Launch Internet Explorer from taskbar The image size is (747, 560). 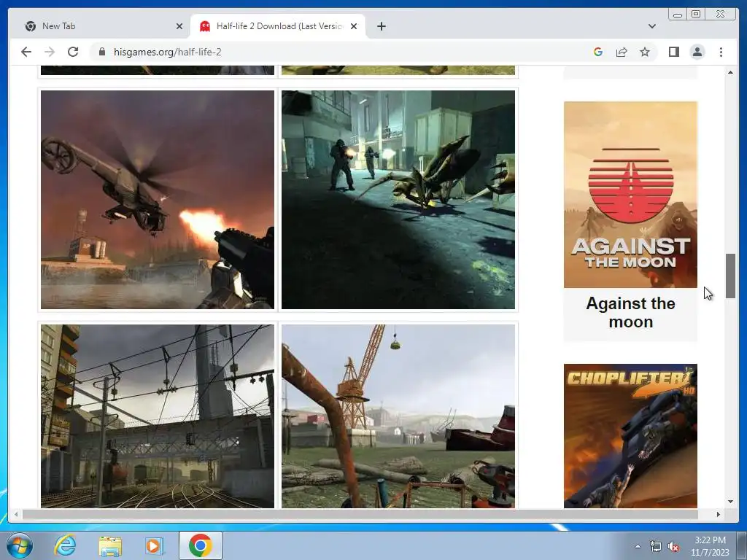pos(65,545)
